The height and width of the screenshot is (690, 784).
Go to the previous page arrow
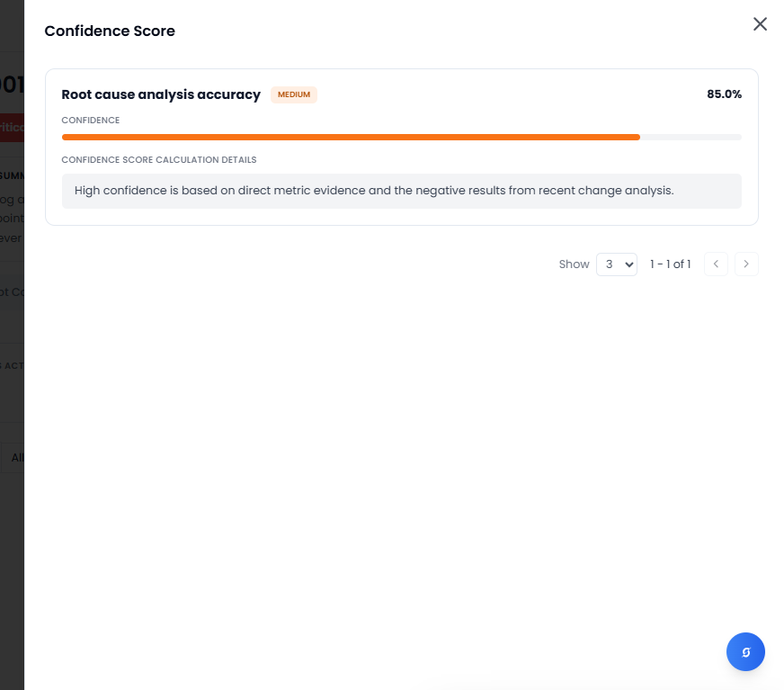click(x=716, y=264)
